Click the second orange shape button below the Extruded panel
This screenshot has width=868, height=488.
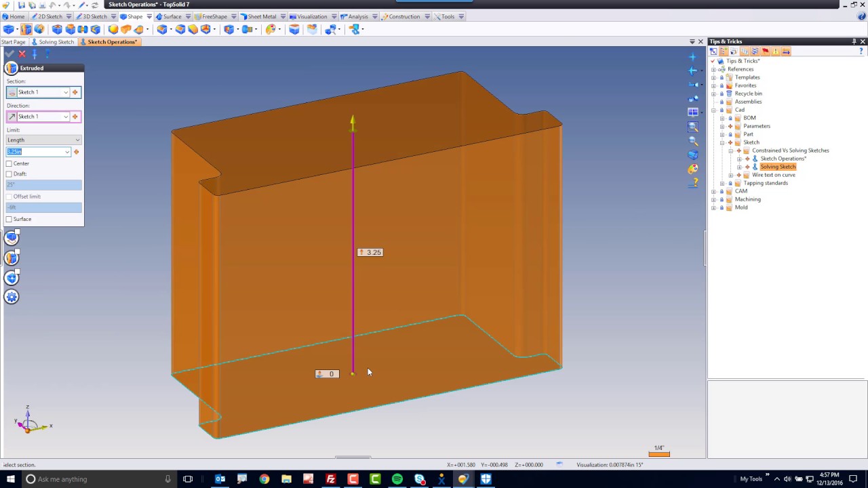pos(12,258)
